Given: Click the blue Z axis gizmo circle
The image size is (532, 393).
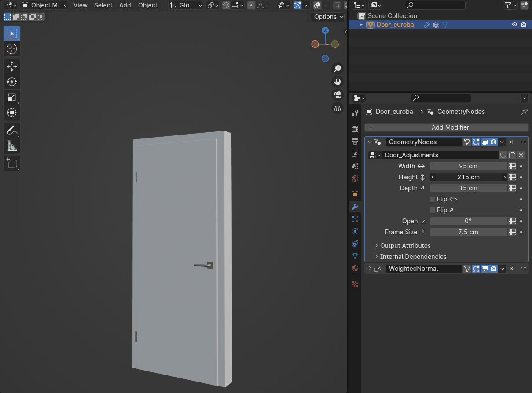Looking at the screenshot, I should [x=325, y=30].
